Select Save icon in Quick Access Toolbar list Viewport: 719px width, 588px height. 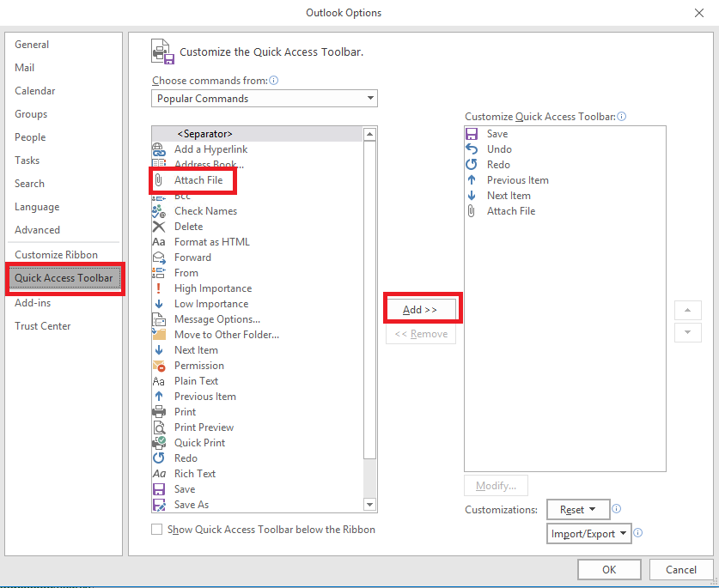[472, 134]
